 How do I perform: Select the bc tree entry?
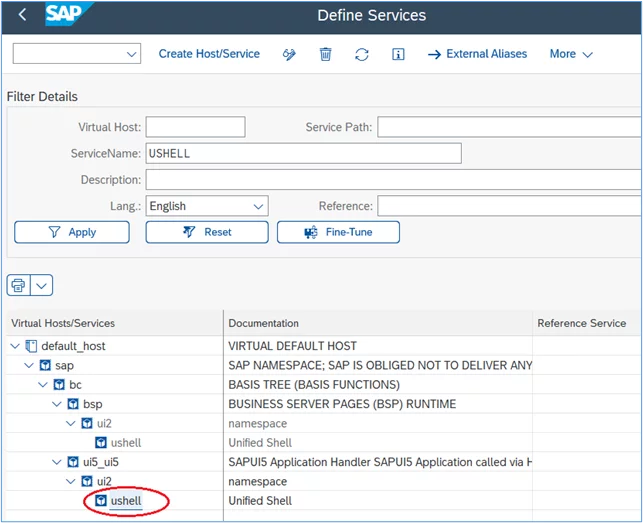[75, 385]
